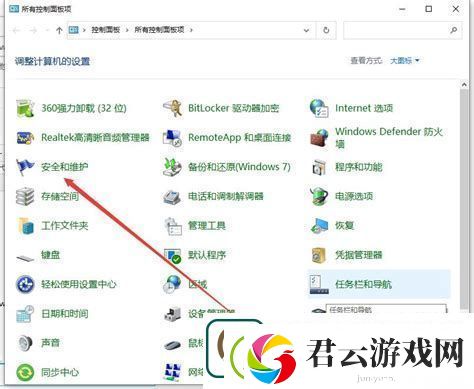Screen dimensions: 474x389
Task: Open the 鼠标 mouse icon
Action: coord(172,345)
